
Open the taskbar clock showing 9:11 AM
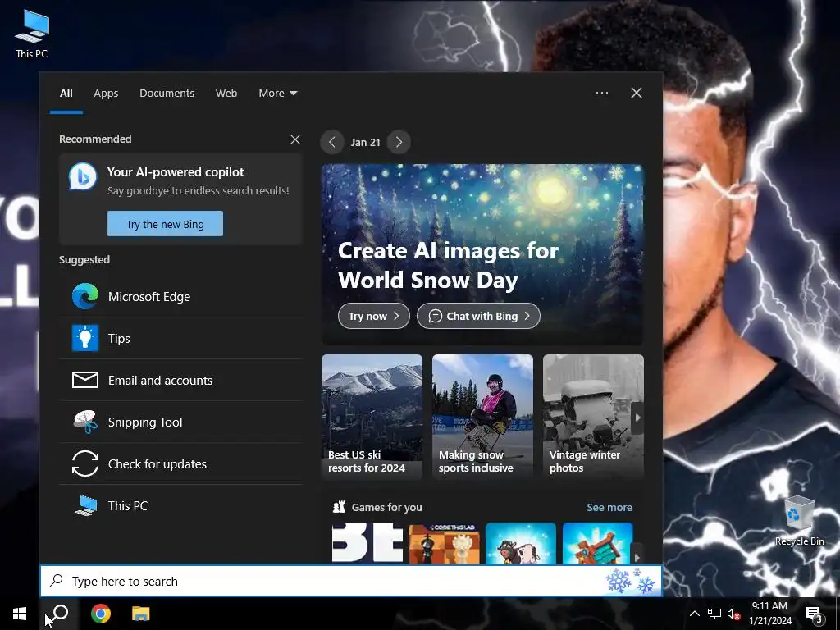(769, 614)
